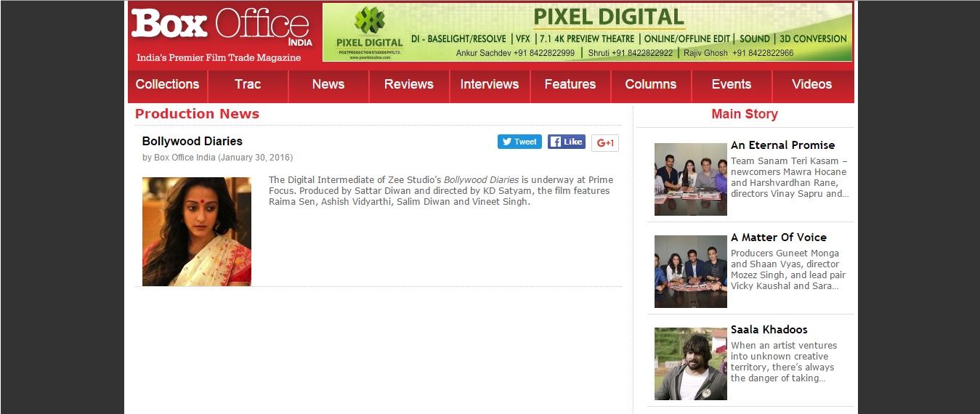
Task: Click the Saala Khadoos thumbnail image
Action: coord(690,364)
